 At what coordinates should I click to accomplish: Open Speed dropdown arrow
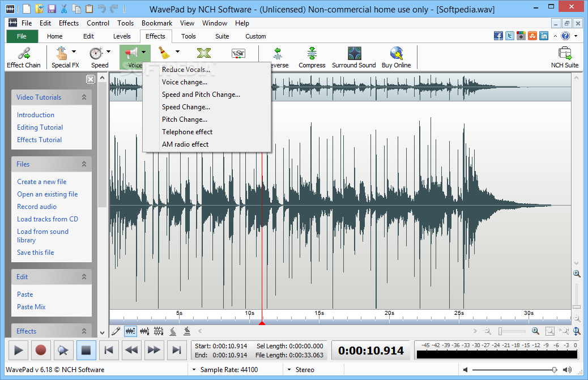108,52
